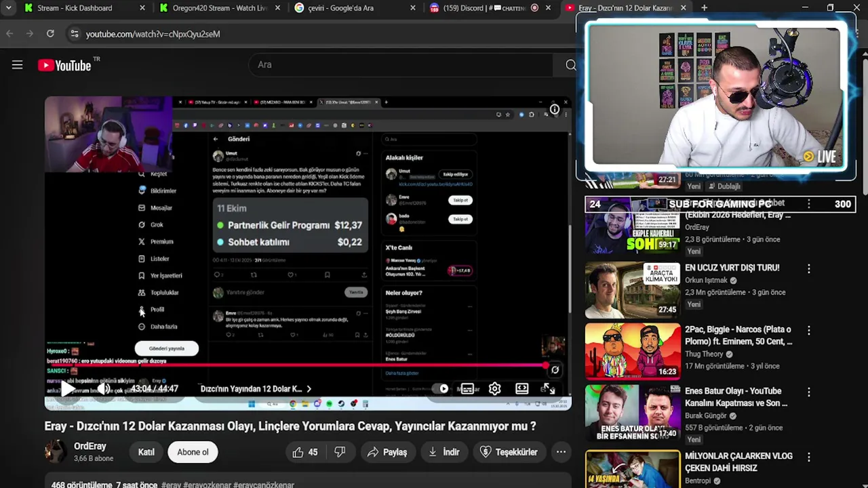Open hashtag #eray below the video

(x=171, y=485)
